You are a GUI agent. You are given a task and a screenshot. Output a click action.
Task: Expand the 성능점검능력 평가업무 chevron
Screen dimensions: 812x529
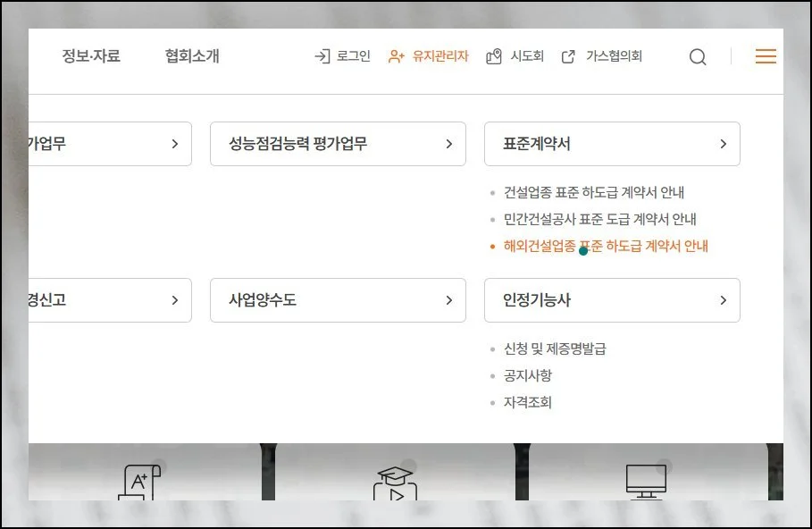click(x=448, y=143)
